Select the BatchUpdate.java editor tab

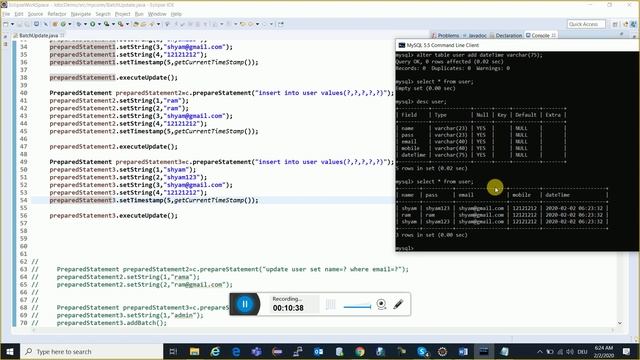click(39, 36)
